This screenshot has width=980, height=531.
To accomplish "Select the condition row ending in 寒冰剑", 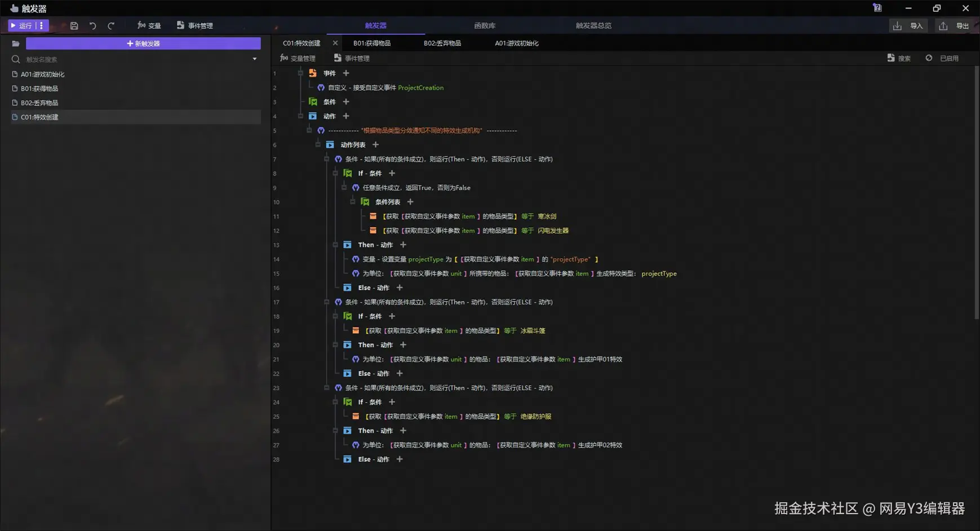I will (463, 216).
